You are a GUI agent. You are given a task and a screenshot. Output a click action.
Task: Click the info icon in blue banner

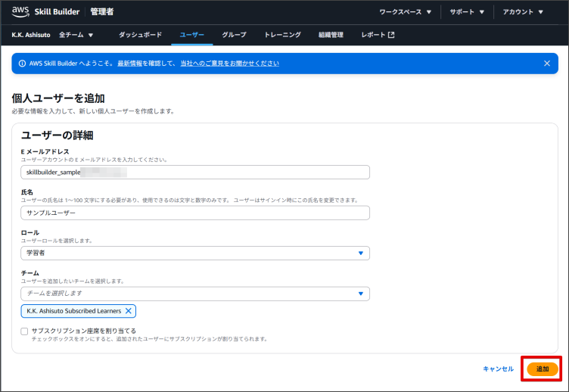tap(21, 64)
